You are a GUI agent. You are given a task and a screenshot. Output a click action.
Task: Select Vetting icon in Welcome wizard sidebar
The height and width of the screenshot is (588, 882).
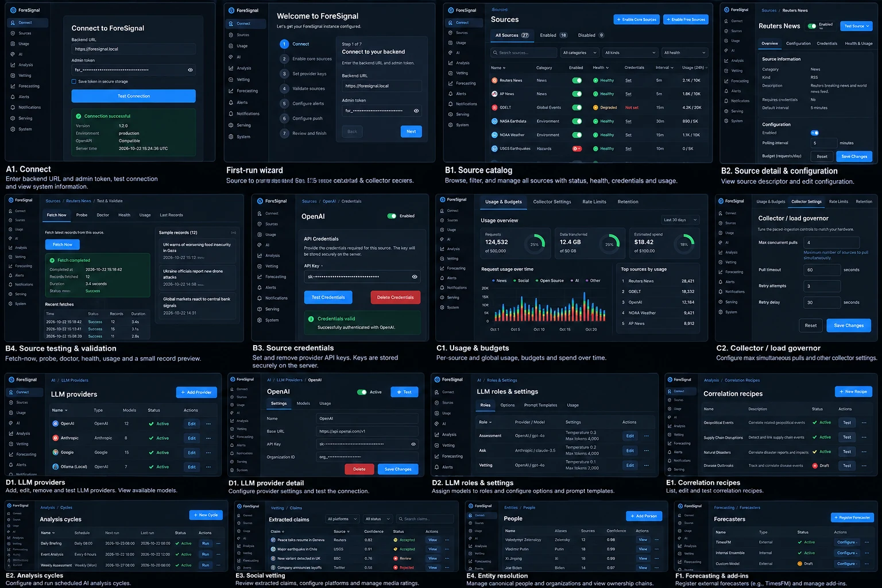[230, 79]
